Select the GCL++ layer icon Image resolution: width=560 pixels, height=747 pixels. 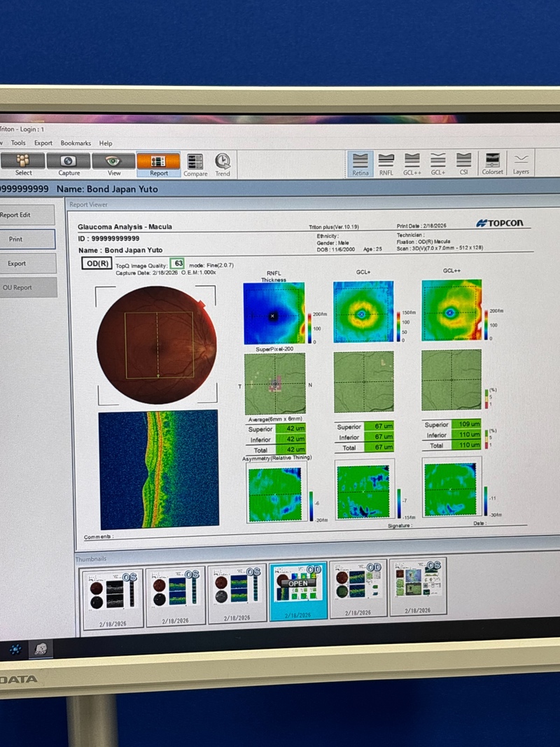[412, 162]
